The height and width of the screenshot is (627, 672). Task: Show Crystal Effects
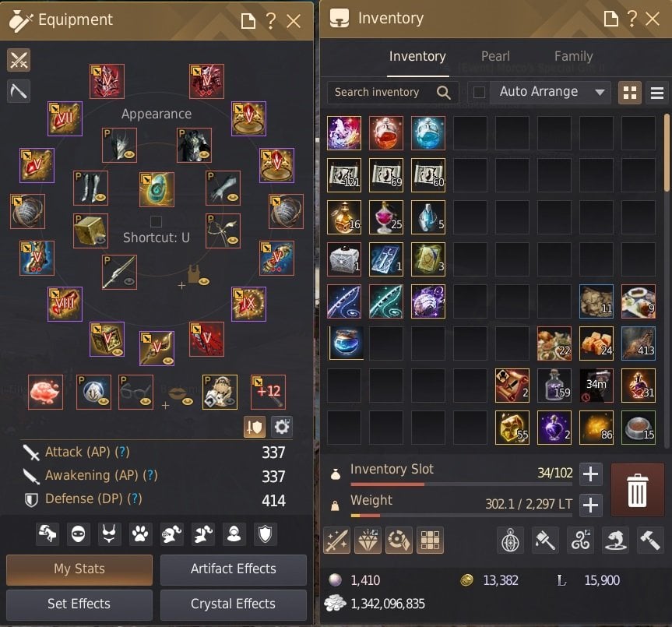pyautogui.click(x=233, y=604)
